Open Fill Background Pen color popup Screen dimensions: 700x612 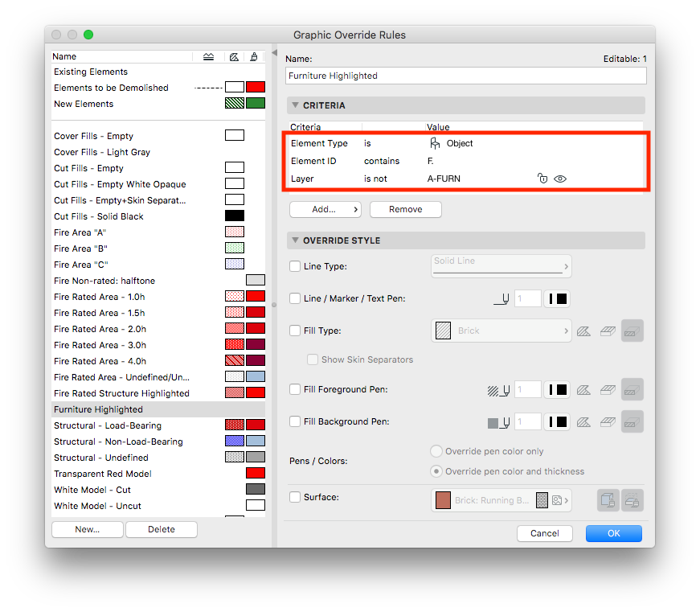[x=557, y=422]
